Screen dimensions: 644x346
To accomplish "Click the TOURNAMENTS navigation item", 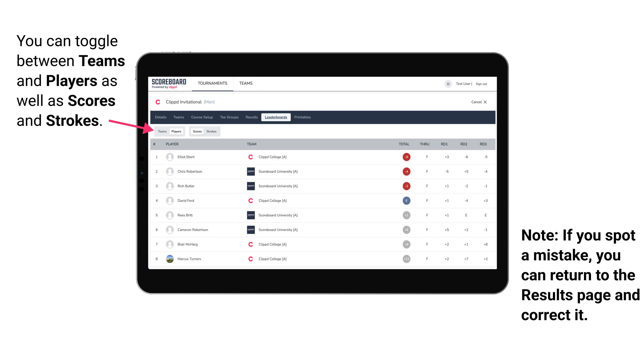I will (212, 84).
